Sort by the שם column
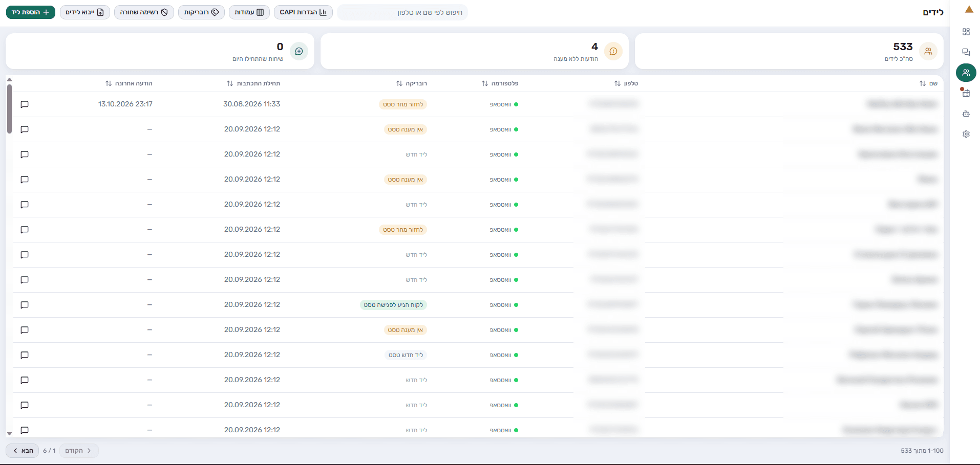The height and width of the screenshot is (465, 980). coord(928,83)
